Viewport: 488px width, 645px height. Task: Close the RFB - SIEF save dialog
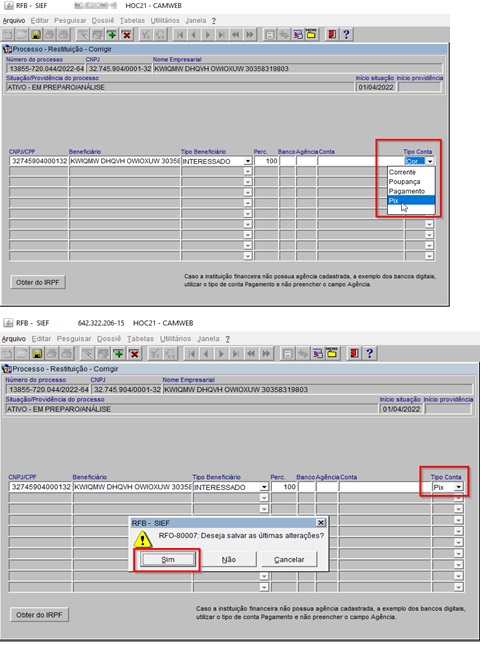pos(321,522)
